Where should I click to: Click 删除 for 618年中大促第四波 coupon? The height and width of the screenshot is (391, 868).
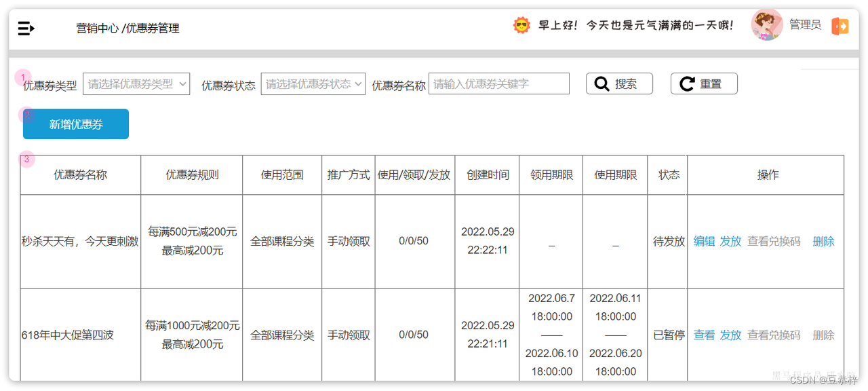823,335
